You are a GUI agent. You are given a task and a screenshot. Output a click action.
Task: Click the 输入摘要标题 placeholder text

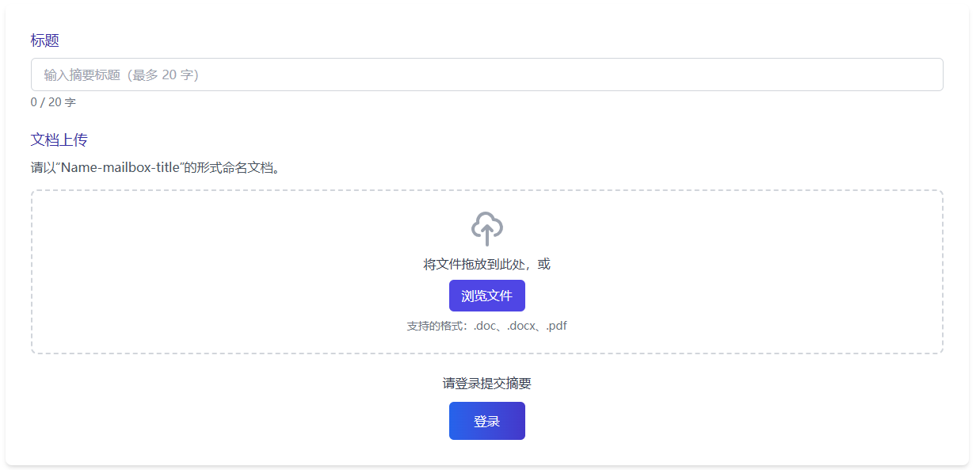[x=82, y=75]
